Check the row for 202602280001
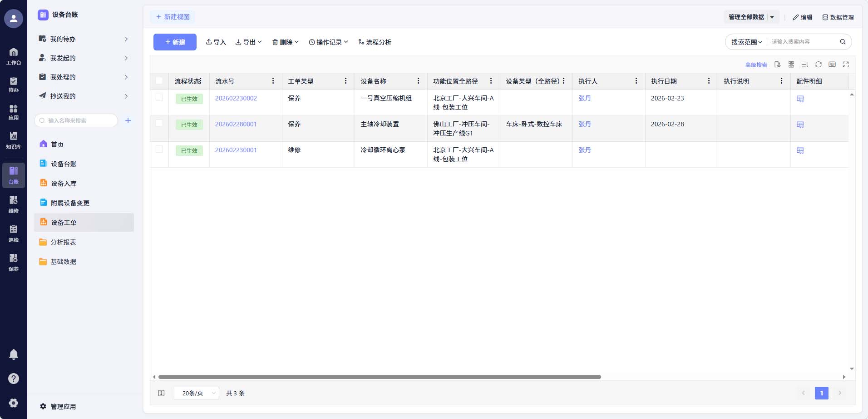Viewport: 868px width, 419px height. tap(159, 123)
